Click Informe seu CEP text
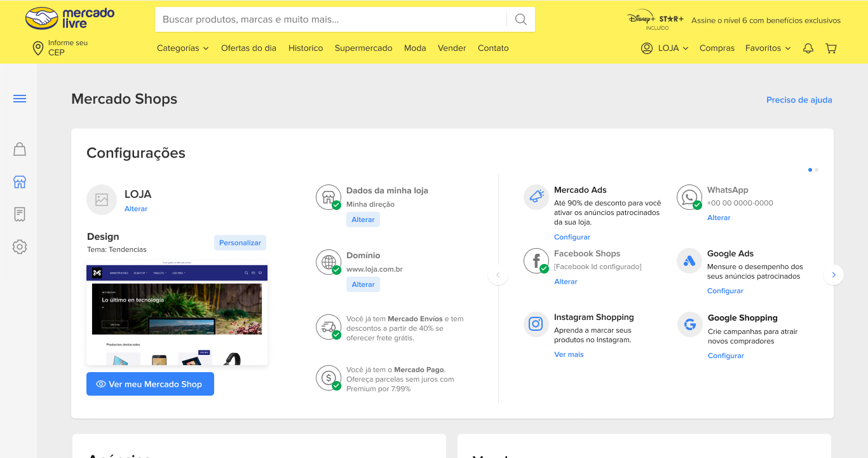Image resolution: width=868 pixels, height=458 pixels. (68, 48)
